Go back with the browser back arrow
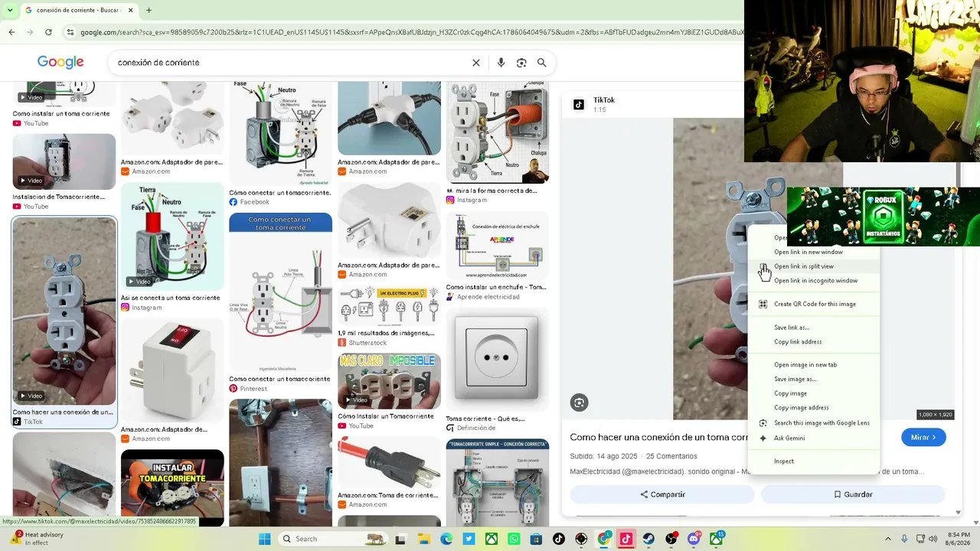 [x=11, y=32]
